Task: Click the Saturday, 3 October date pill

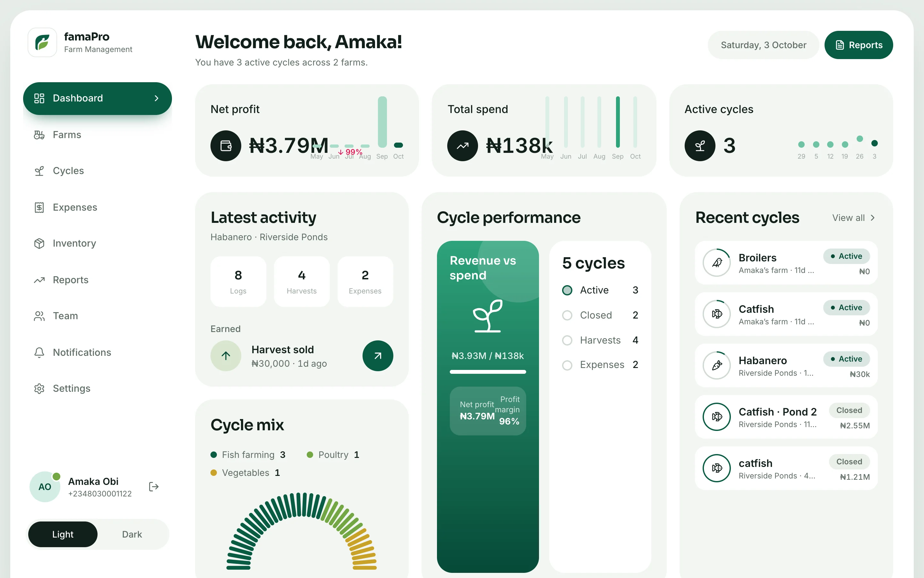Action: click(763, 45)
